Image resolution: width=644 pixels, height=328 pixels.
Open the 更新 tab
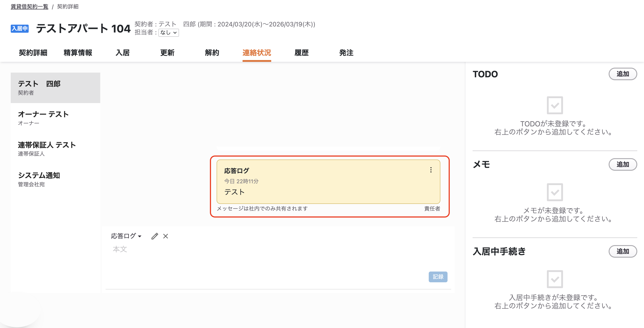tap(167, 53)
